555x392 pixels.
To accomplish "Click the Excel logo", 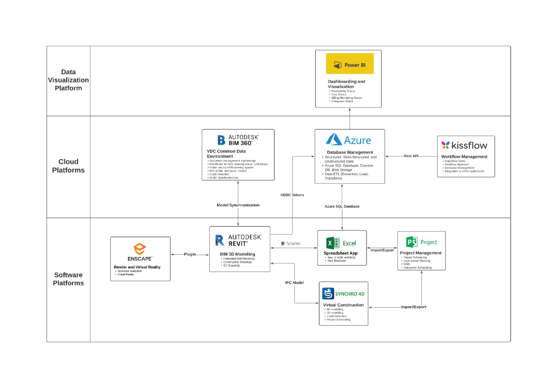I will point(341,243).
